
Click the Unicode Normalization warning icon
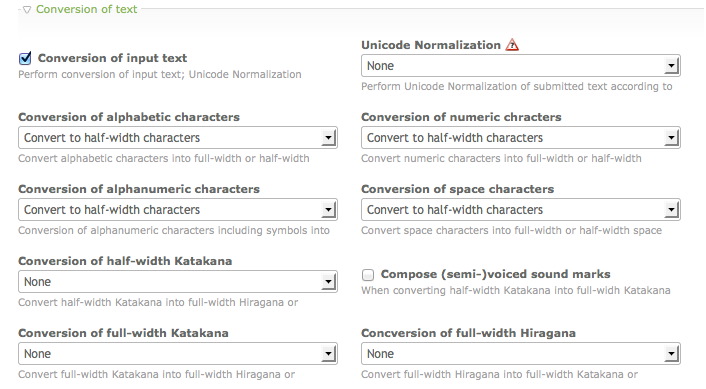point(512,45)
